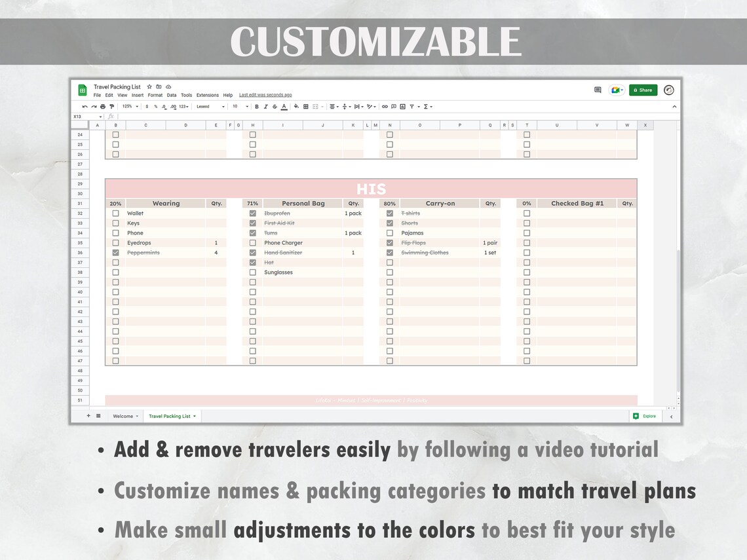
Task: Open the Functions (Σ) icon
Action: [x=426, y=106]
